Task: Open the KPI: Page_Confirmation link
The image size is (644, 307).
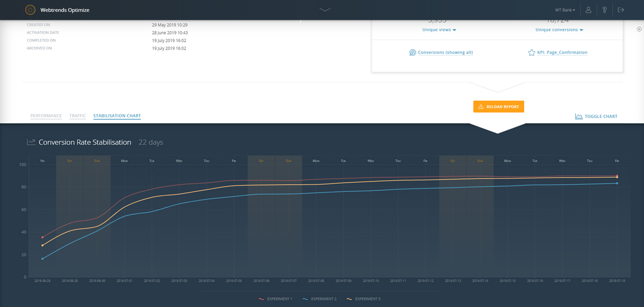Action: click(x=562, y=52)
